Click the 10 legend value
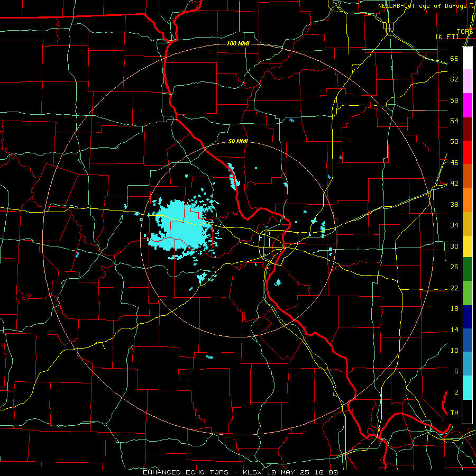Screen dimensions: 476x476 (x=454, y=351)
